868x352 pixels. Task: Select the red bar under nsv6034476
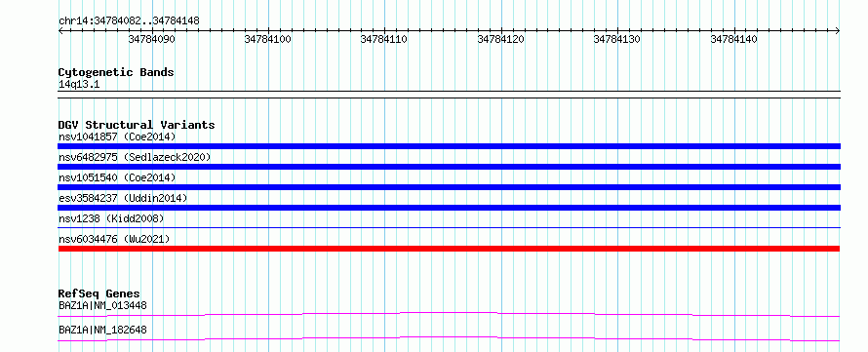click(x=449, y=249)
